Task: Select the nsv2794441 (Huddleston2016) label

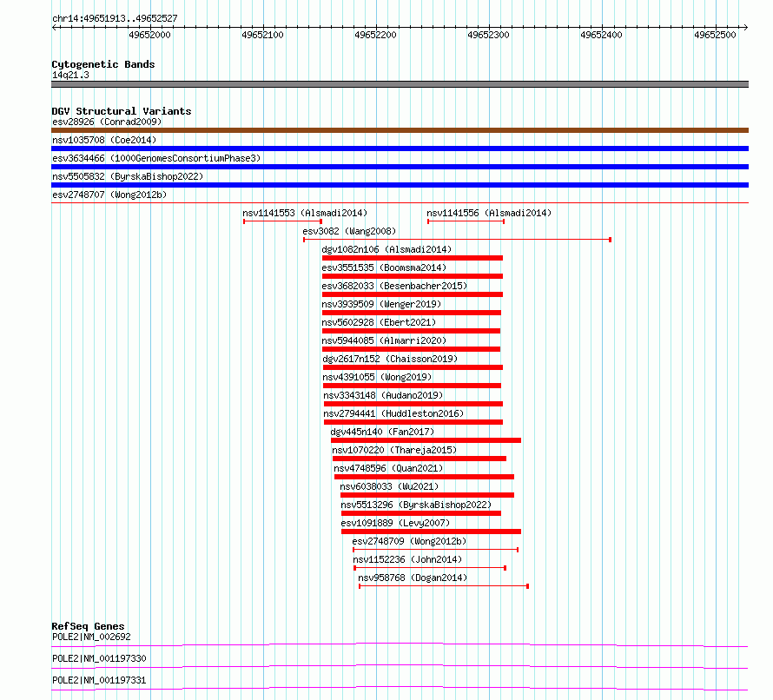Action: pos(394,413)
